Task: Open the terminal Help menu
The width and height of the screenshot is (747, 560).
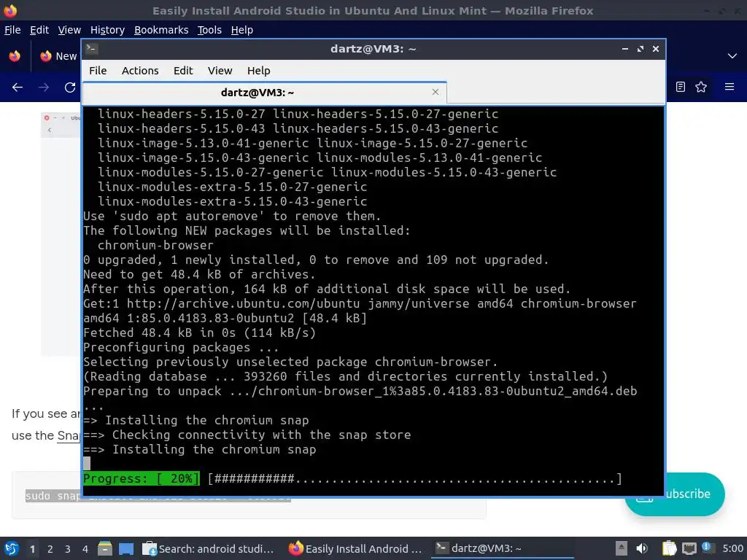Action: tap(259, 71)
